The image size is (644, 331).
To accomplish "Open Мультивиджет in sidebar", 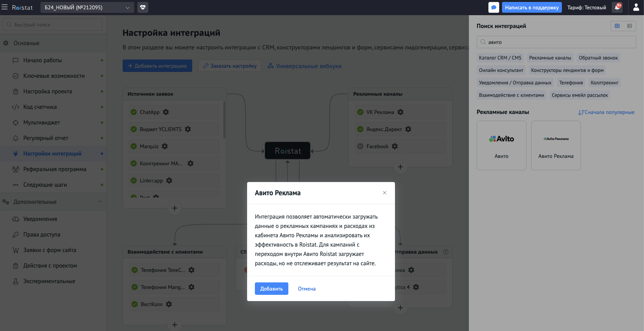I will [53, 123].
